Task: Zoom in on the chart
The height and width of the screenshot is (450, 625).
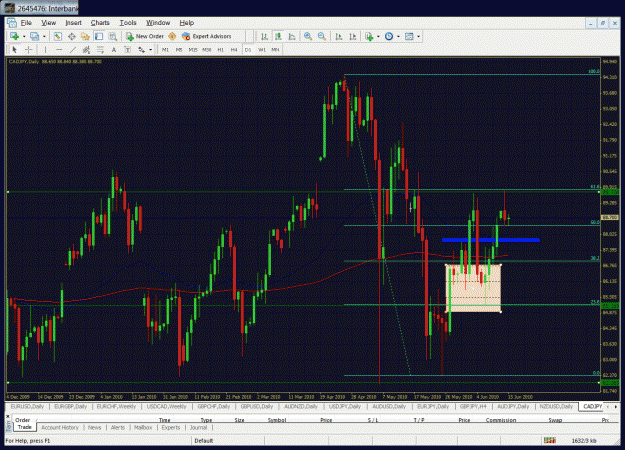Action: coord(308,36)
